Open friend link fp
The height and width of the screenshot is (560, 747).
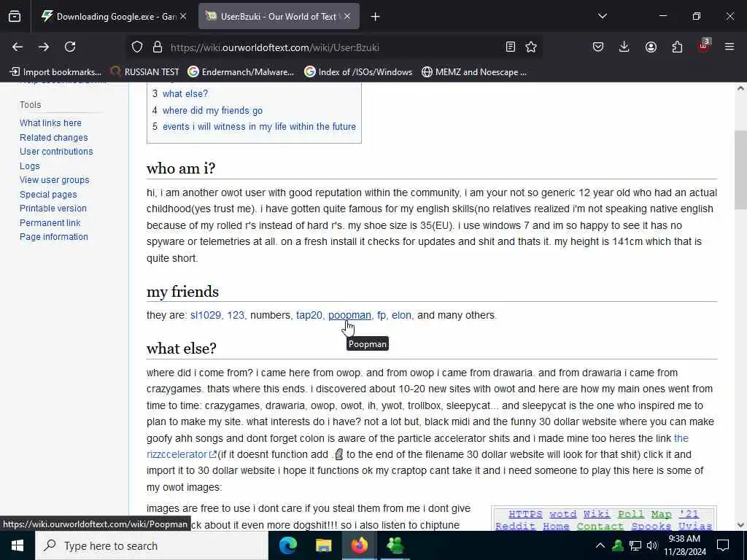[x=381, y=315]
